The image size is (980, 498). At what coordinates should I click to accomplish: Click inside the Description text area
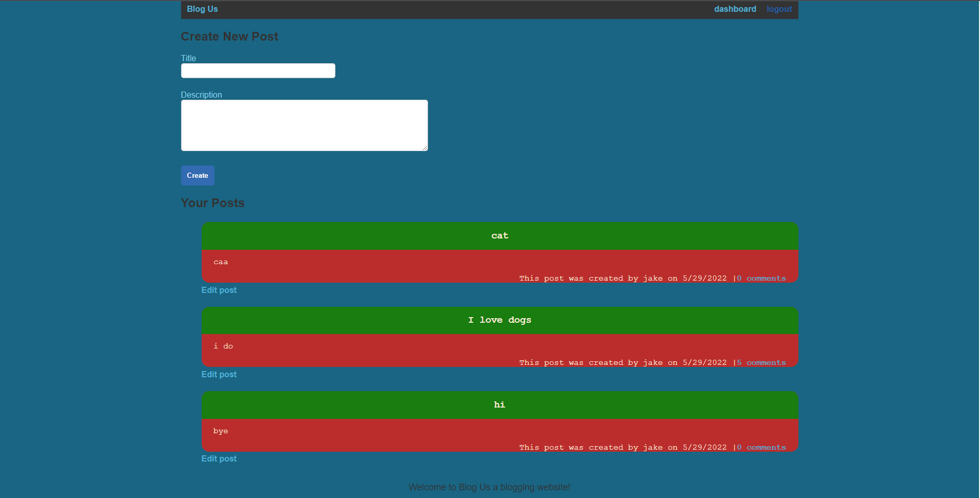click(x=304, y=125)
